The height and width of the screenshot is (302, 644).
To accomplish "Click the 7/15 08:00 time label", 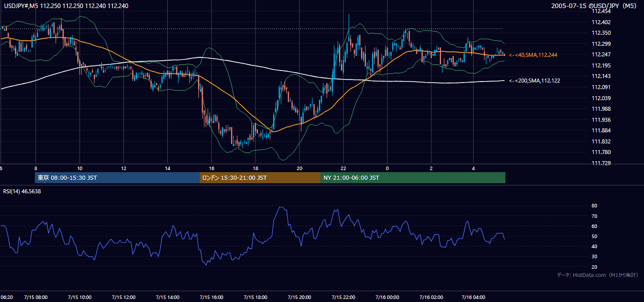I will click(36, 297).
